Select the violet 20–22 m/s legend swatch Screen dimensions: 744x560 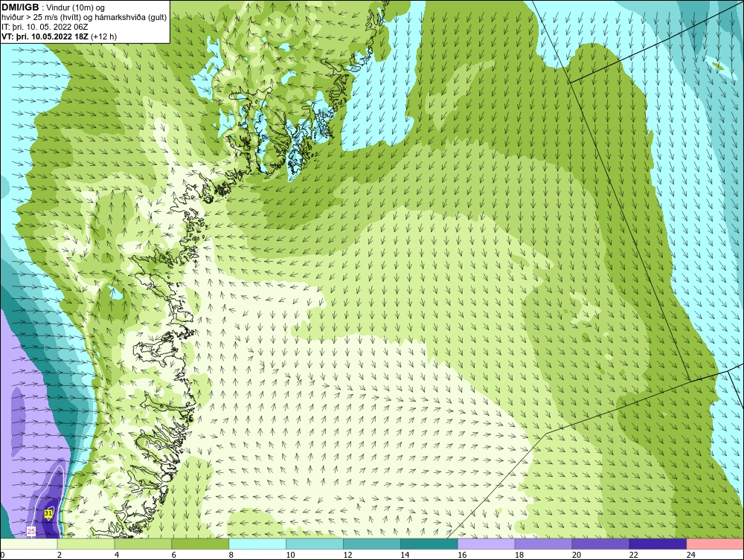(x=600, y=544)
